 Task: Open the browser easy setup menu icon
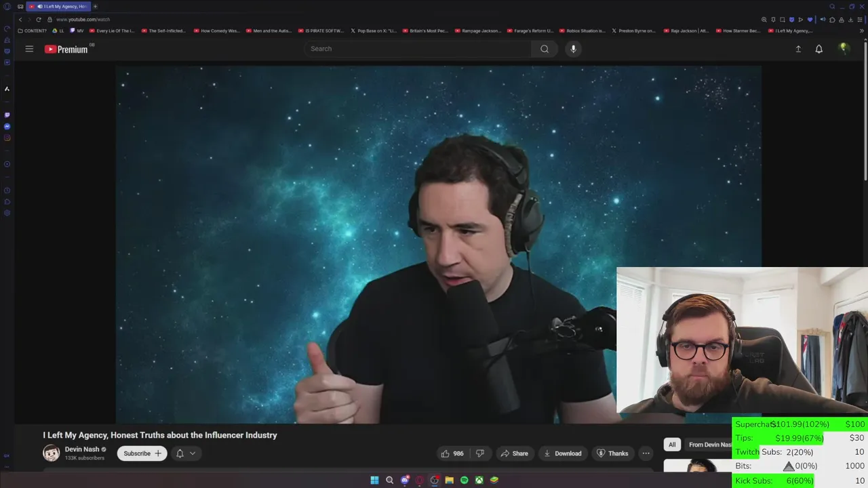860,20
